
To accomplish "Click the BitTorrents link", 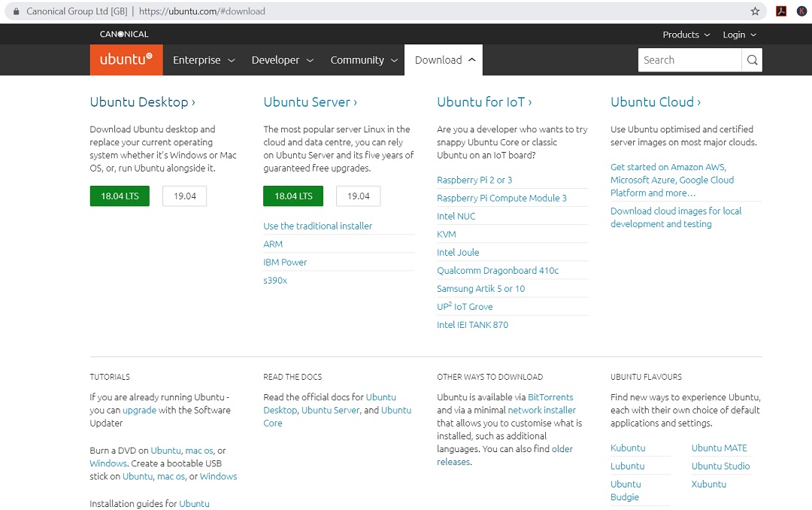I will tap(550, 397).
